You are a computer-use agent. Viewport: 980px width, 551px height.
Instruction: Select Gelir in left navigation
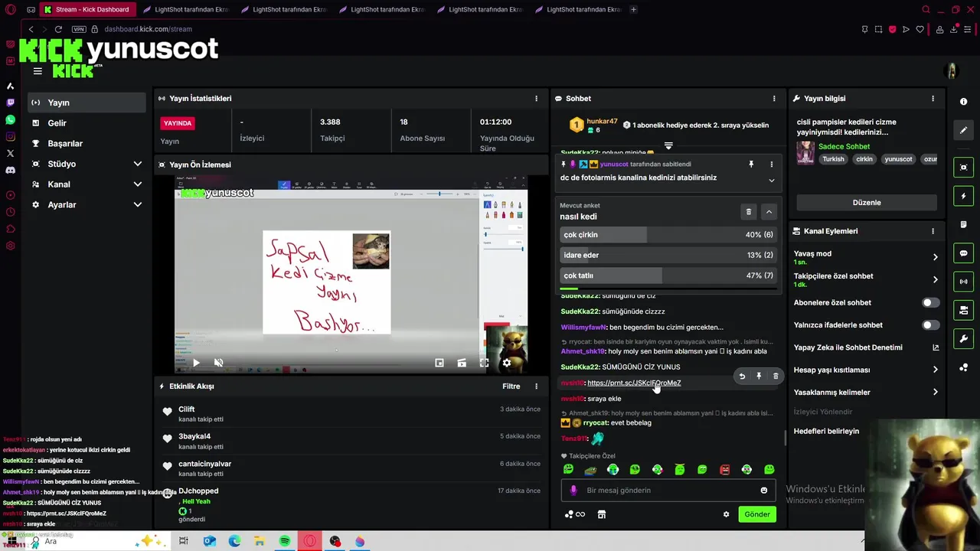87,123
